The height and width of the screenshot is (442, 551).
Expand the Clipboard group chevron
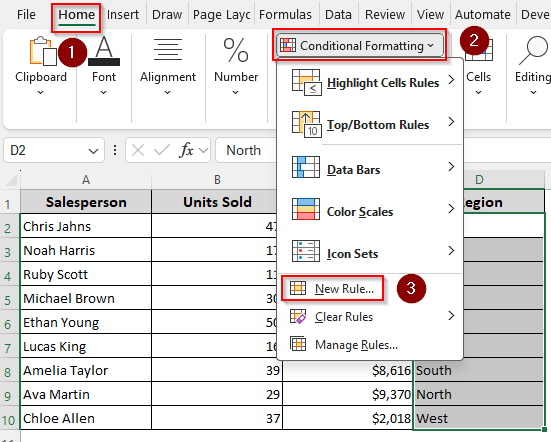pos(41,93)
